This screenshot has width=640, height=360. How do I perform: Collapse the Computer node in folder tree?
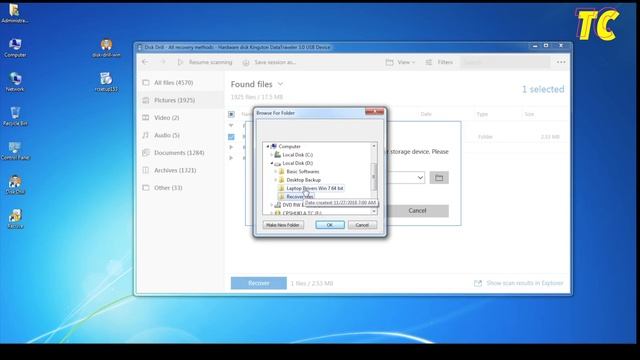coord(268,146)
